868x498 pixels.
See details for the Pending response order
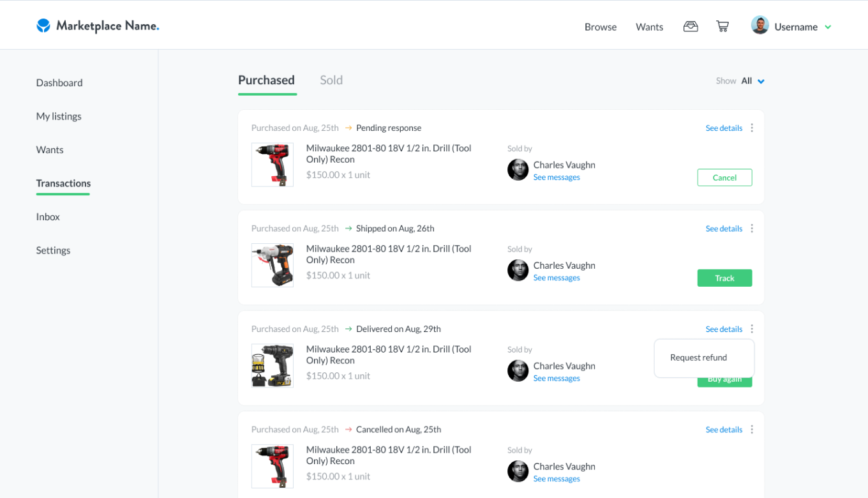click(724, 128)
